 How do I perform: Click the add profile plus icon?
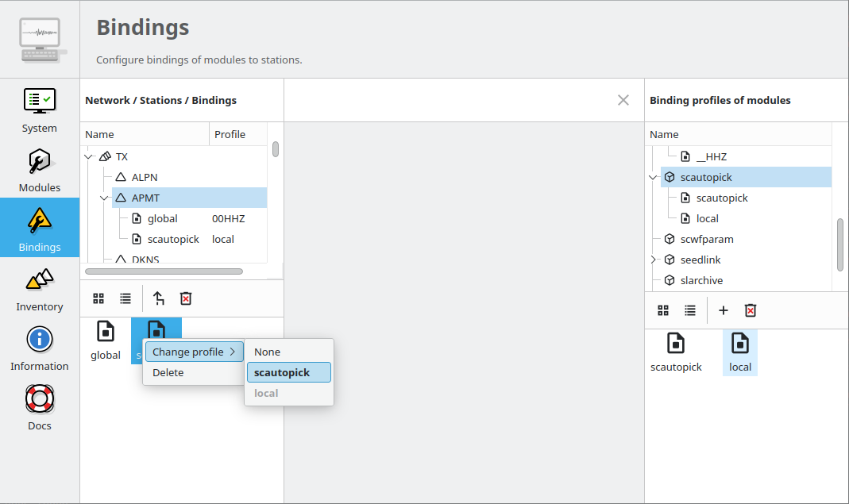pos(723,310)
